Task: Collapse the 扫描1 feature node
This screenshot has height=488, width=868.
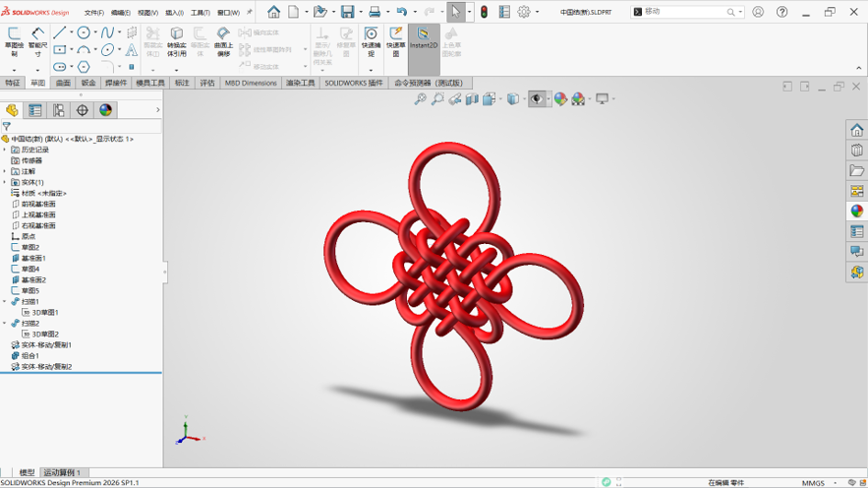Action: point(5,301)
